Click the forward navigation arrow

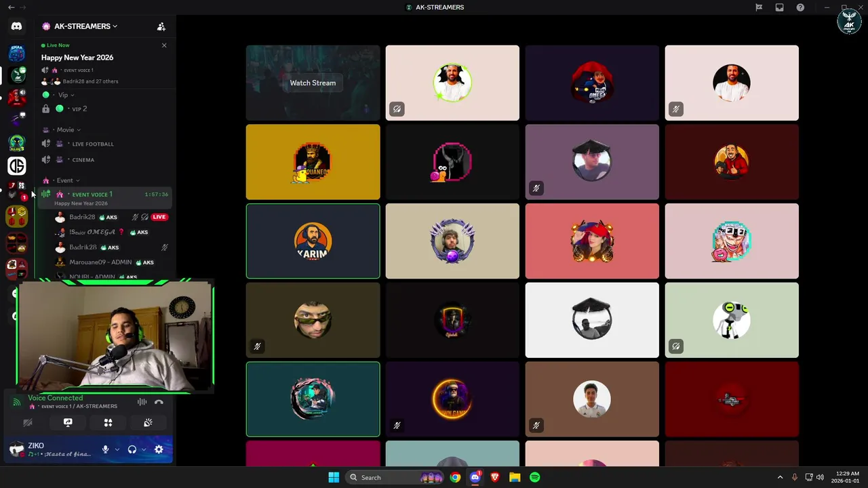(22, 7)
